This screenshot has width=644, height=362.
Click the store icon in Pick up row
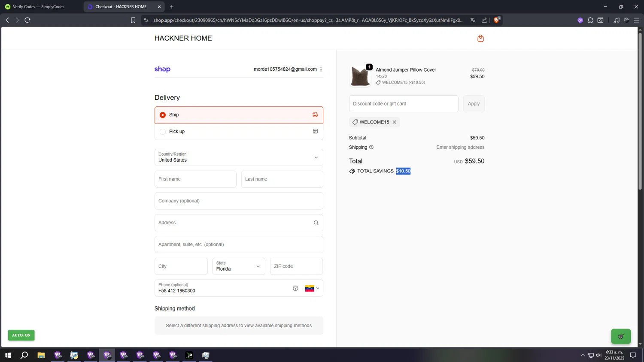pyautogui.click(x=315, y=131)
